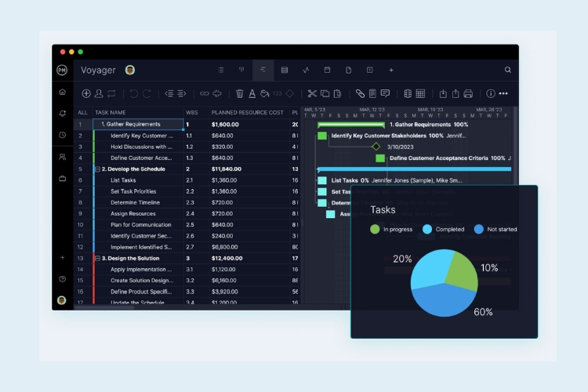Image resolution: width=588 pixels, height=392 pixels.
Task: Click the Assign Person icon in toolbar
Action: coord(99,93)
